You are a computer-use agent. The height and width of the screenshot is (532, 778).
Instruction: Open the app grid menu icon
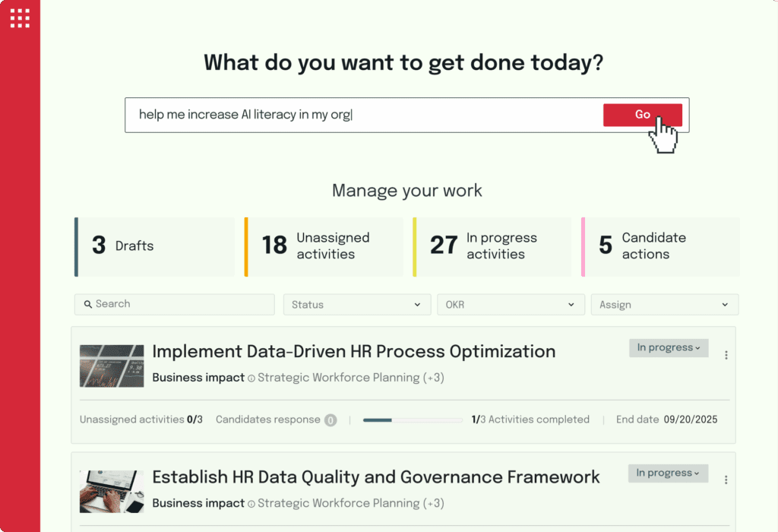(x=20, y=18)
